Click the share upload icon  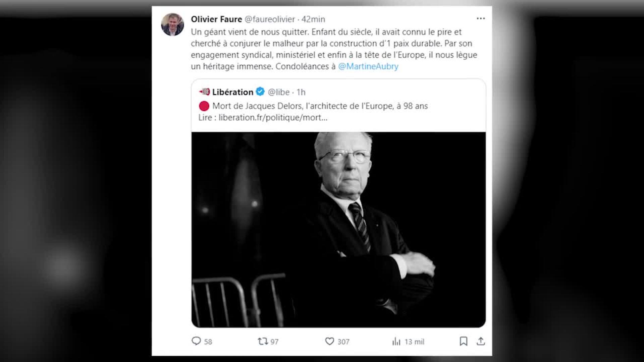481,341
